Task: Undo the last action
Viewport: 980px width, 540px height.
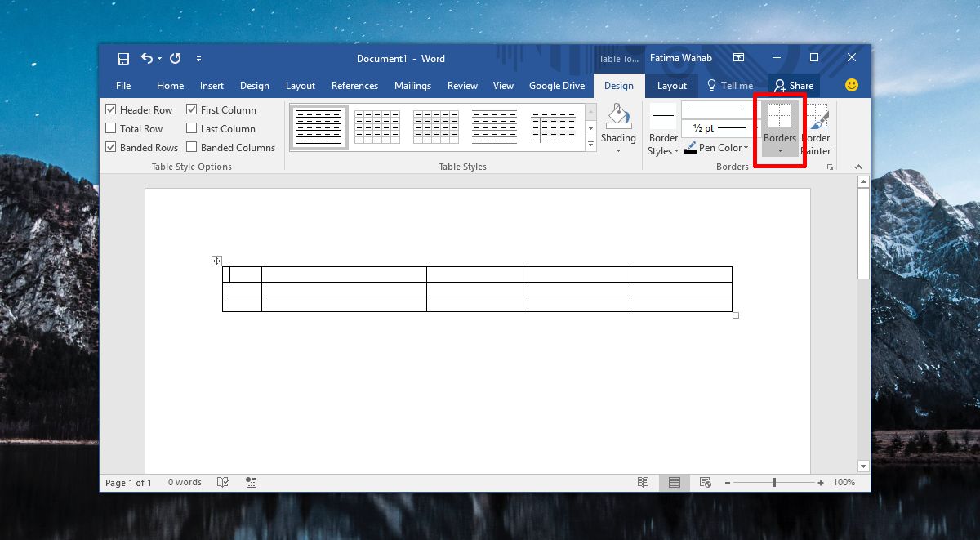Action: click(x=146, y=58)
